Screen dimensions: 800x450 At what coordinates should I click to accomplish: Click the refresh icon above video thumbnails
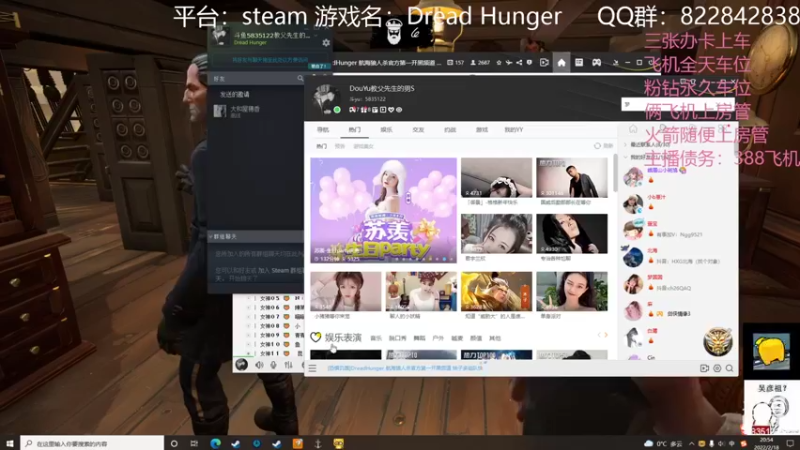pyautogui.click(x=597, y=146)
